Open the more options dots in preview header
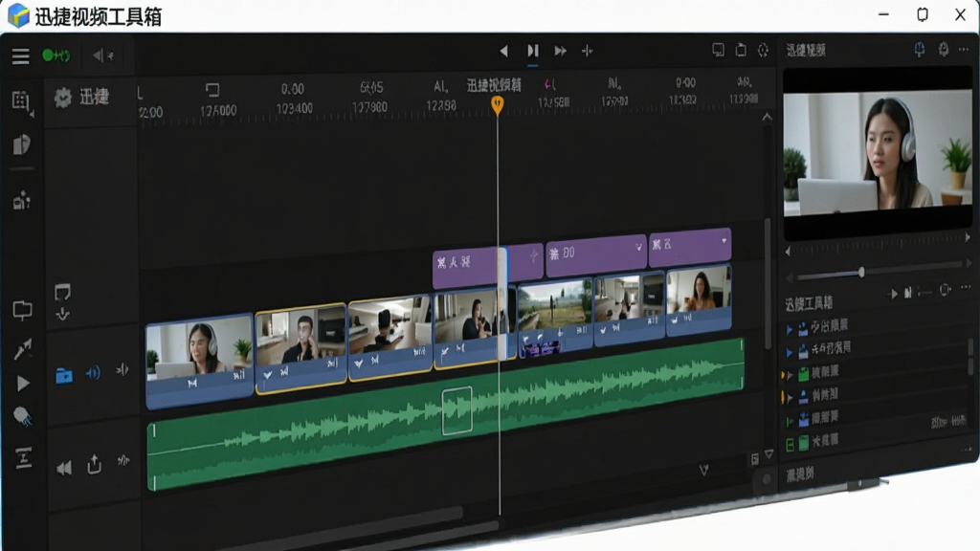 965,49
